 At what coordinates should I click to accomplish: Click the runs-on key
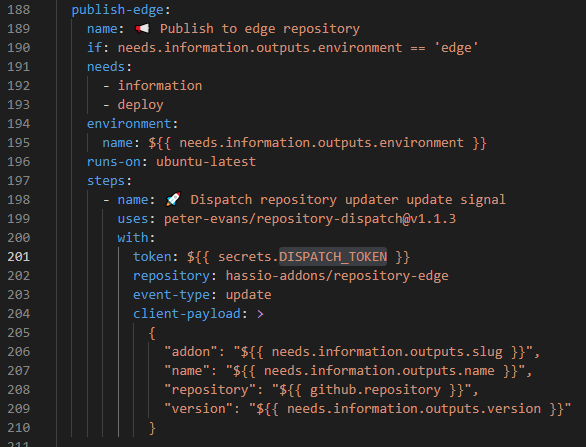click(x=114, y=162)
